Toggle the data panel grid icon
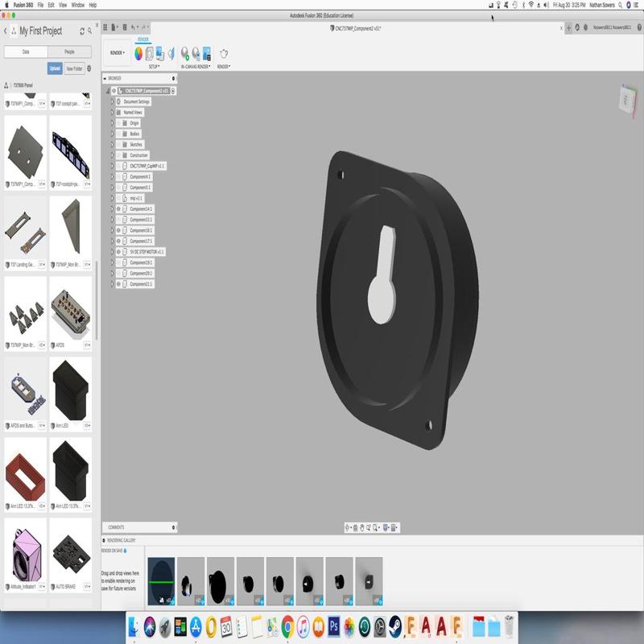The width and height of the screenshot is (644, 644). [105, 27]
